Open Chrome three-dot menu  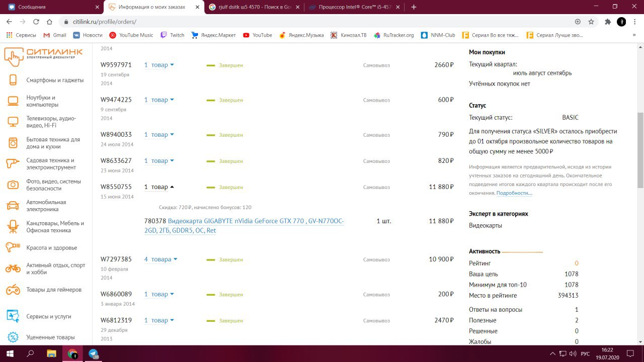[634, 22]
